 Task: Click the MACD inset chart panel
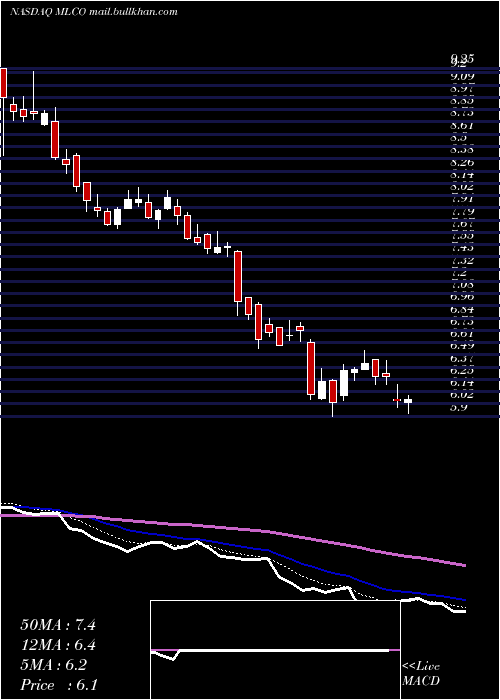(275, 650)
